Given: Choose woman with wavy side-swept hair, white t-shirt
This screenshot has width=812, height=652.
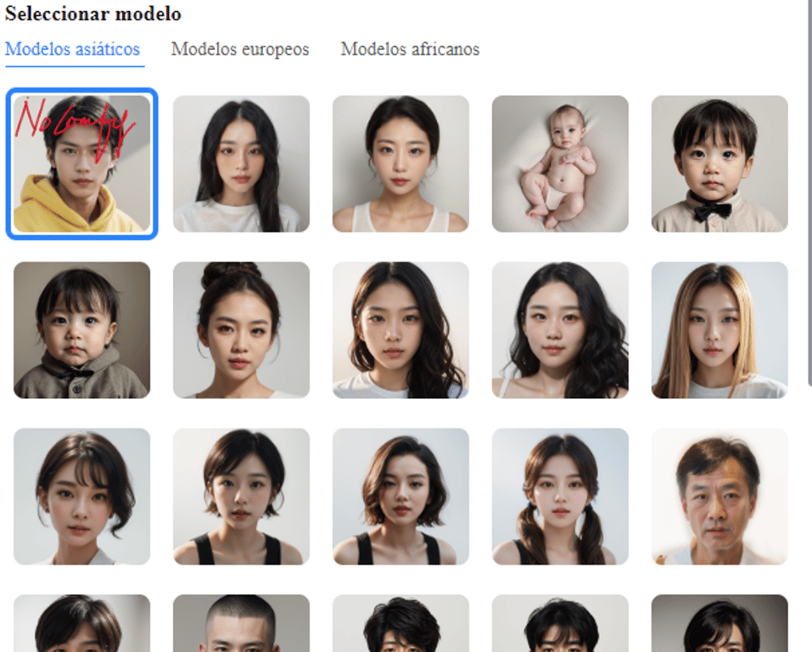Looking at the screenshot, I should coord(400,330).
